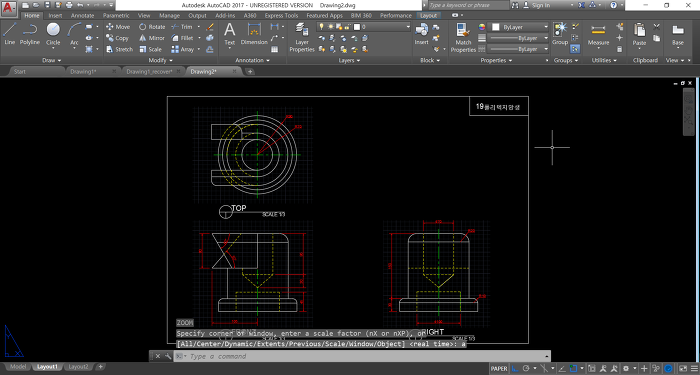The width and height of the screenshot is (700, 375).
Task: Expand the Block panel
Action: coord(430,60)
